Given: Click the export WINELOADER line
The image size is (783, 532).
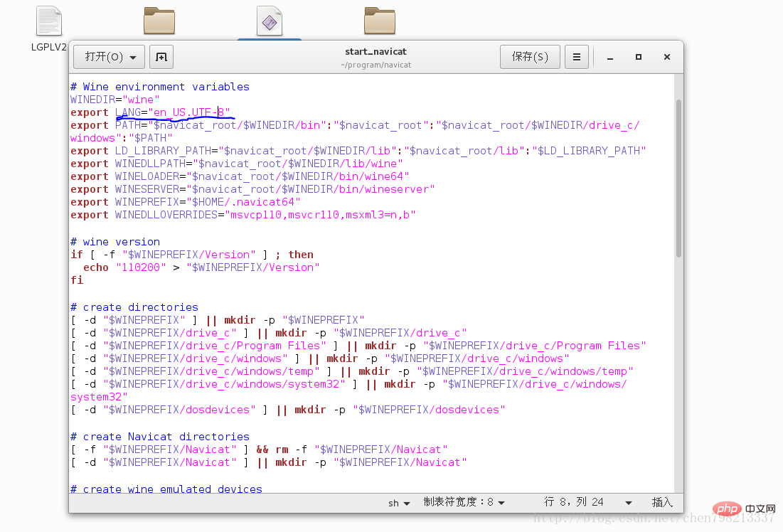Looking at the screenshot, I should point(240,176).
